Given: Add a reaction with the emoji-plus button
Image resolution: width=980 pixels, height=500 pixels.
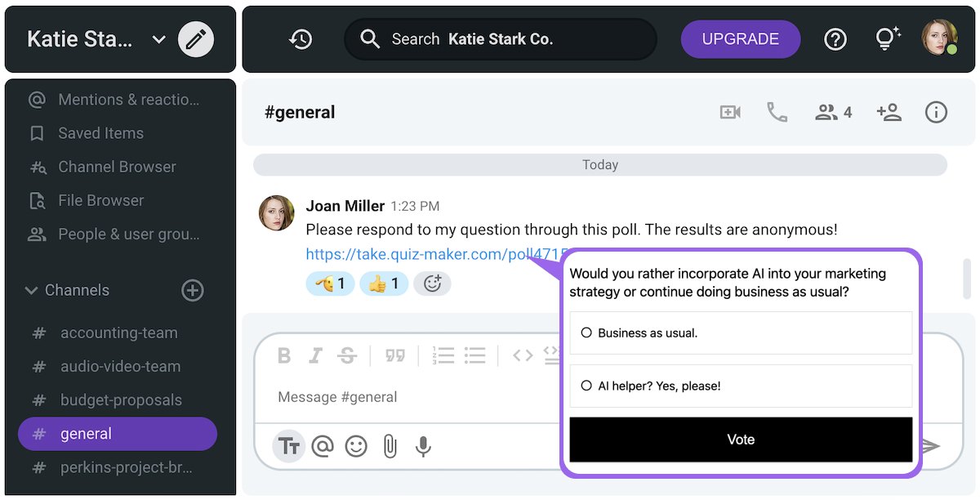Looking at the screenshot, I should (432, 283).
